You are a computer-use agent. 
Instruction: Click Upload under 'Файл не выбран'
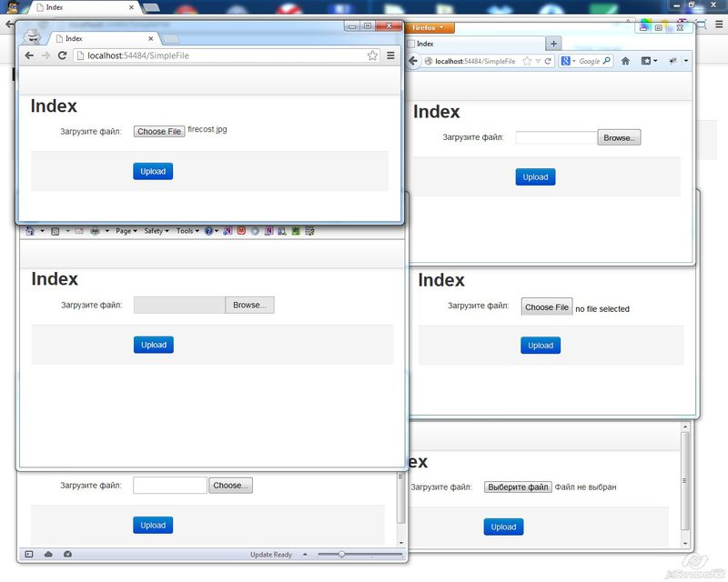coord(503,527)
